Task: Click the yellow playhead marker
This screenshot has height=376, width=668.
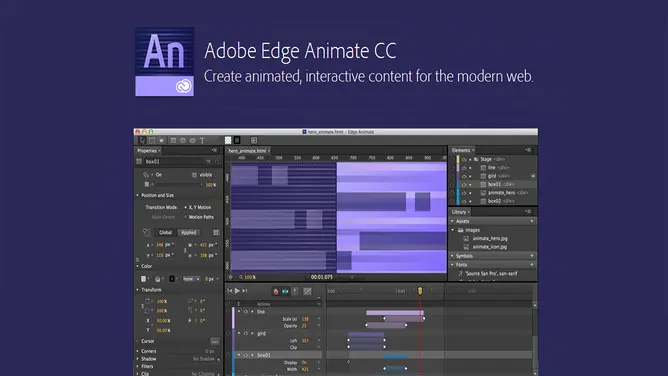Action: pos(420,291)
